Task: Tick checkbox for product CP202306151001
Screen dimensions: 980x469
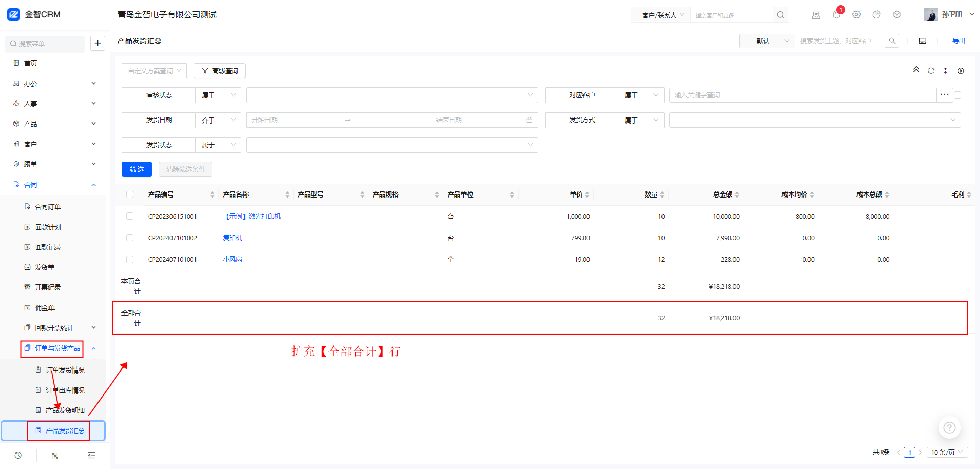Action: pos(130,216)
